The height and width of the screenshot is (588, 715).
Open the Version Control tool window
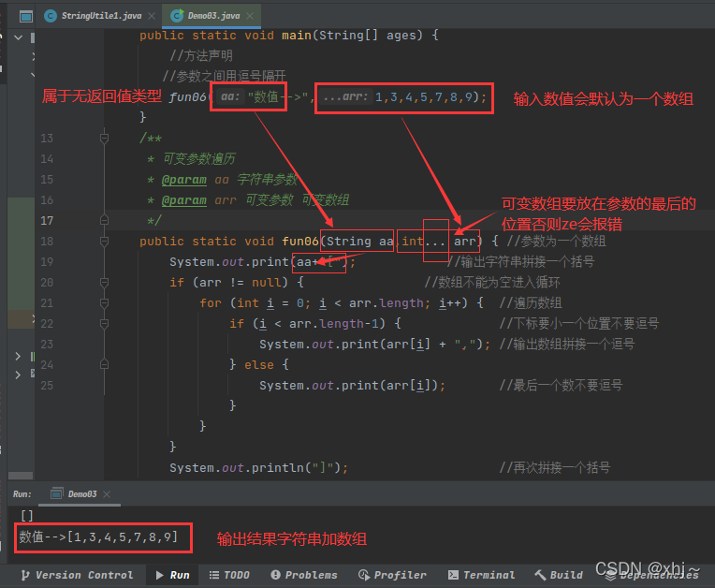pos(78,575)
